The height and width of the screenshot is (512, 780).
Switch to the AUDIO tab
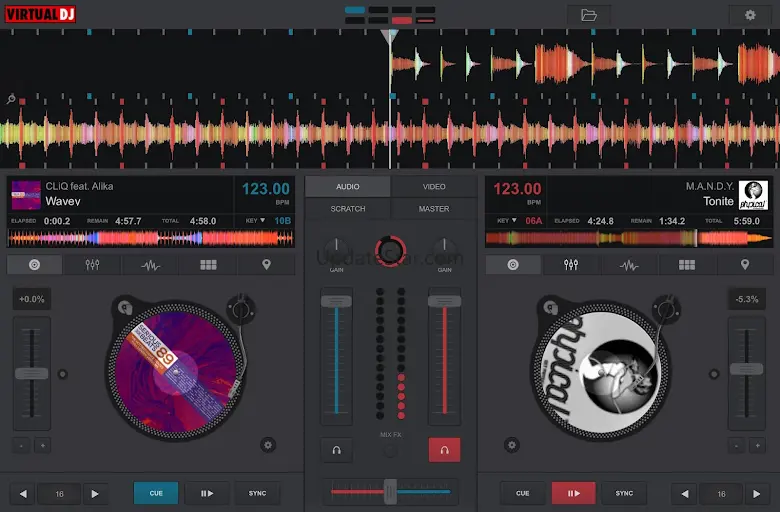(x=348, y=187)
